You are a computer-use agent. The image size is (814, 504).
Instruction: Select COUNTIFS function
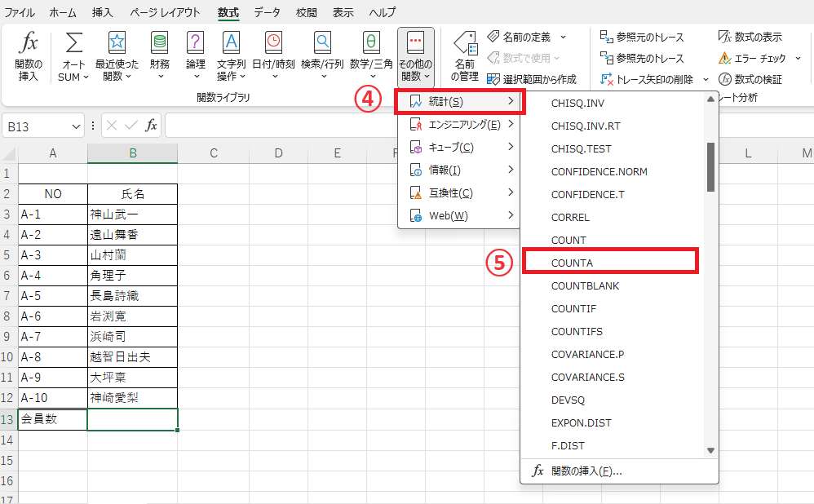point(577,332)
